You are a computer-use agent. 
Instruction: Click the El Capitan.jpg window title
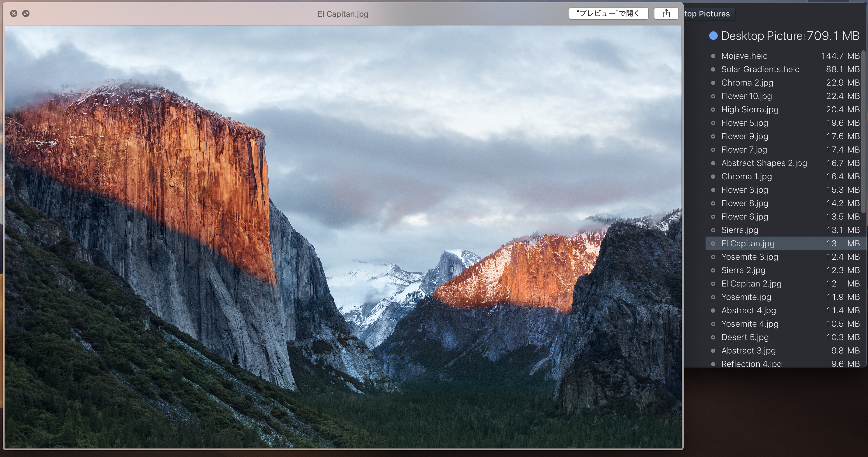point(343,14)
